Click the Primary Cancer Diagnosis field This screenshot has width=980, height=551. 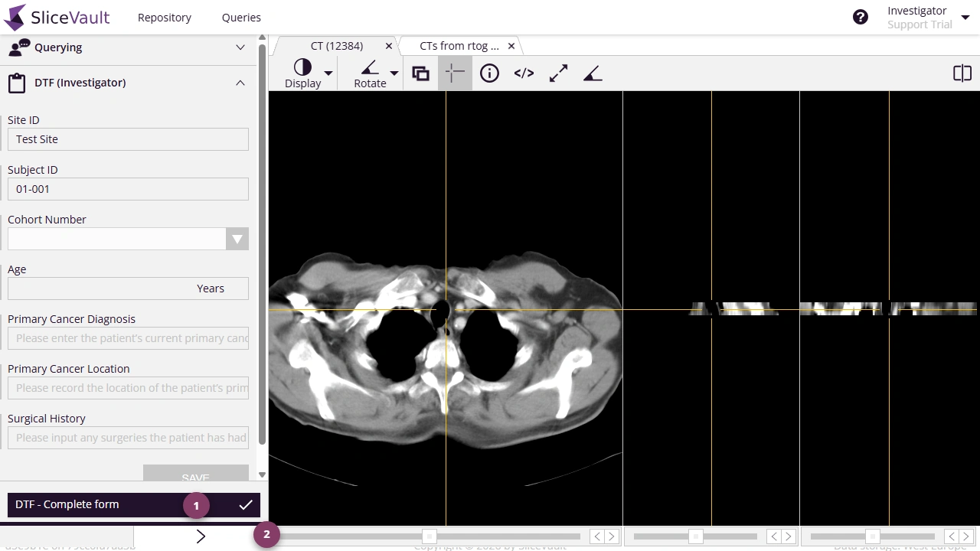point(128,338)
